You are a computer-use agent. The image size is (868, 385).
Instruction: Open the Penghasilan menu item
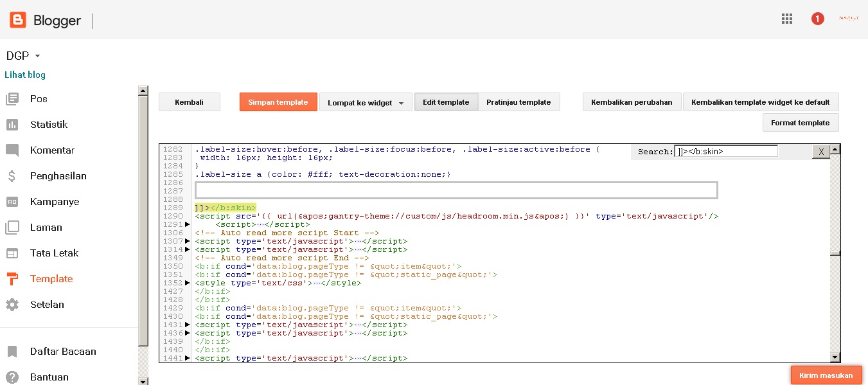tap(58, 176)
